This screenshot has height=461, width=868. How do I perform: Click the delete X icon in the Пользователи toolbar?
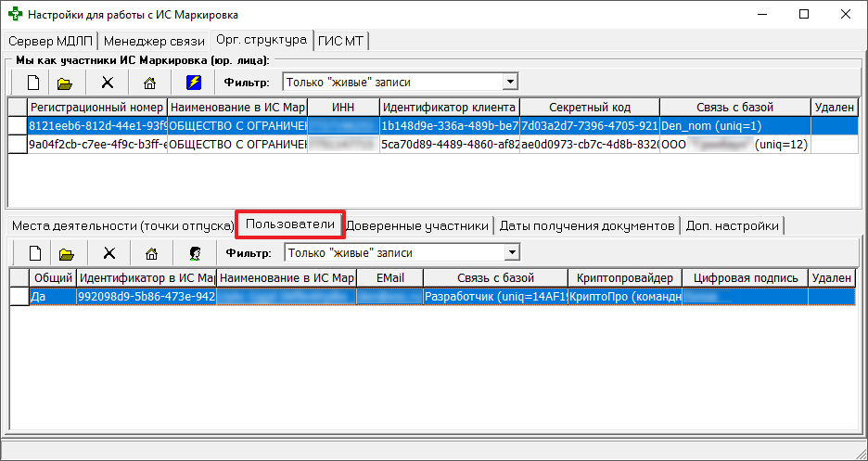tap(108, 253)
